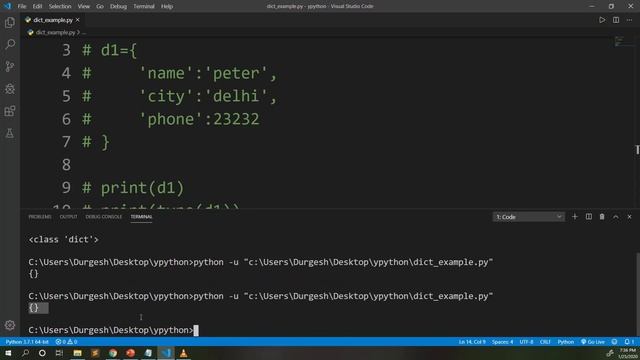Click the highlighted {} terminal output

tap(38, 308)
